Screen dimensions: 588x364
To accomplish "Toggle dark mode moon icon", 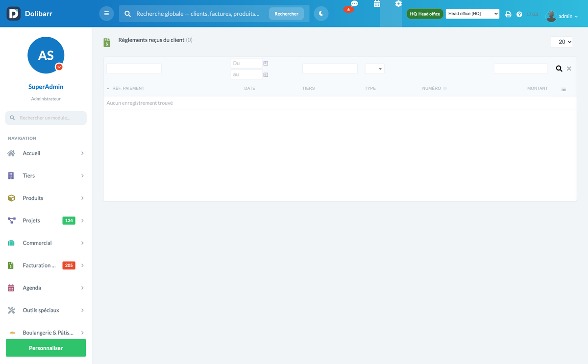I will coord(321,14).
